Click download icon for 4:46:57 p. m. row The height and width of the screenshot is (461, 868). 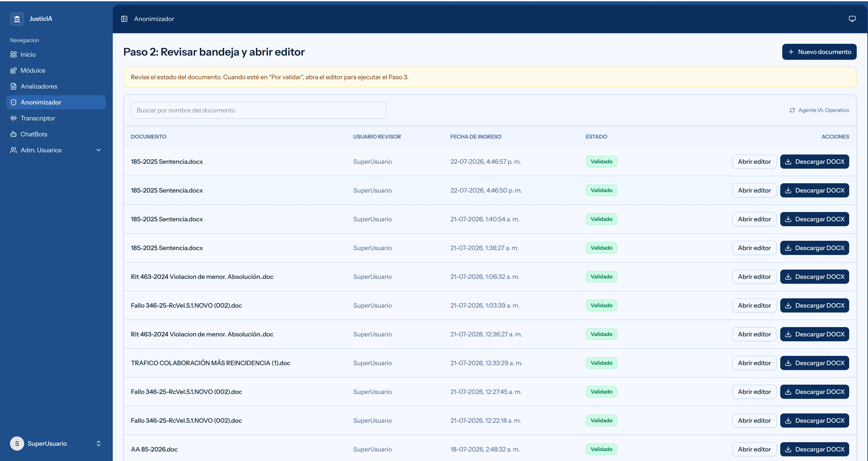click(x=788, y=162)
